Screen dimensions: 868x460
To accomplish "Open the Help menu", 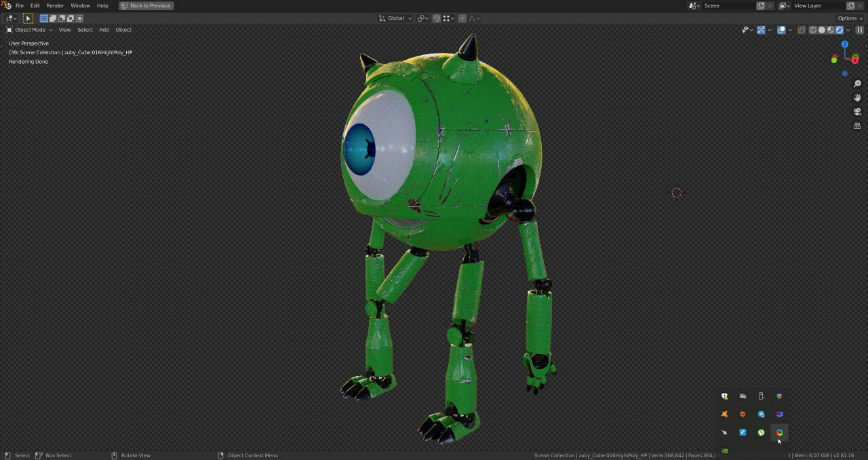I will click(x=102, y=5).
